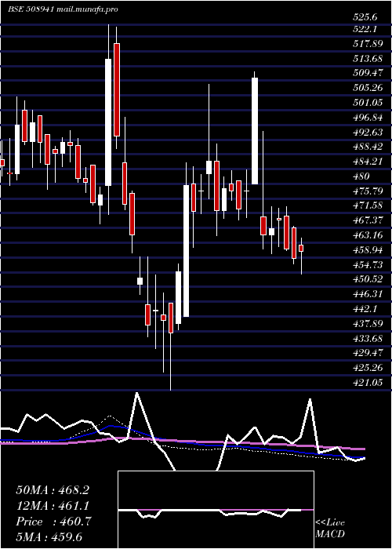Select the 450.52 price level
The image size is (392, 549).
click(x=368, y=279)
